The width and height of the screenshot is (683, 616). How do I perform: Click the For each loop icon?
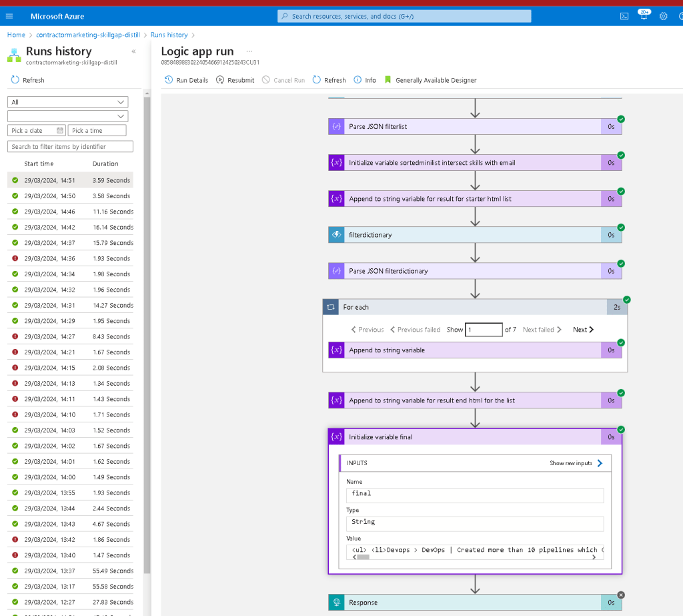tap(331, 307)
